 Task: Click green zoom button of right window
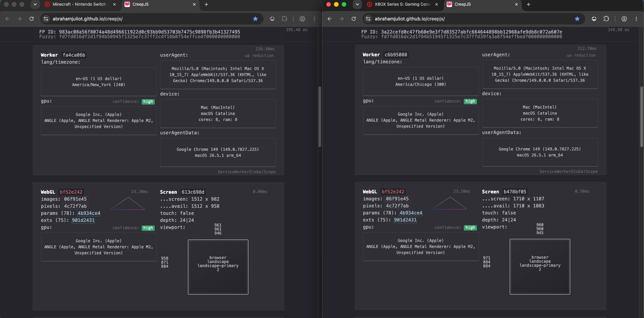click(344, 4)
